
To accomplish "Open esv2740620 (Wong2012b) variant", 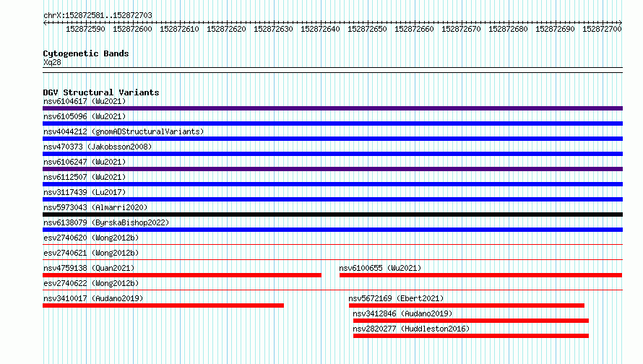I will (x=91, y=238).
